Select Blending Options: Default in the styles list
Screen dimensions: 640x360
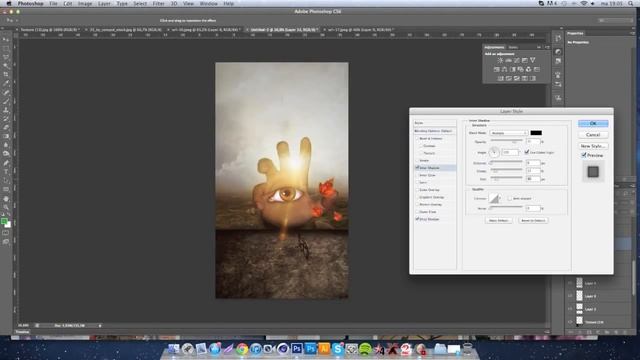(434, 131)
